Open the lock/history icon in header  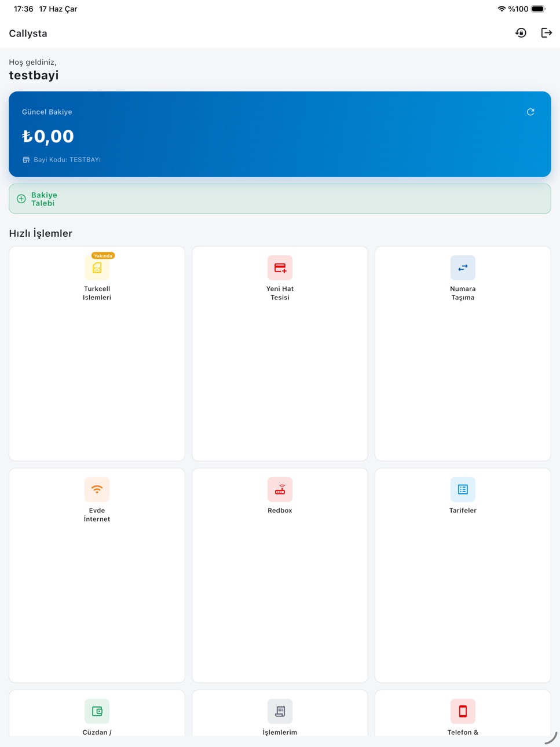(521, 33)
